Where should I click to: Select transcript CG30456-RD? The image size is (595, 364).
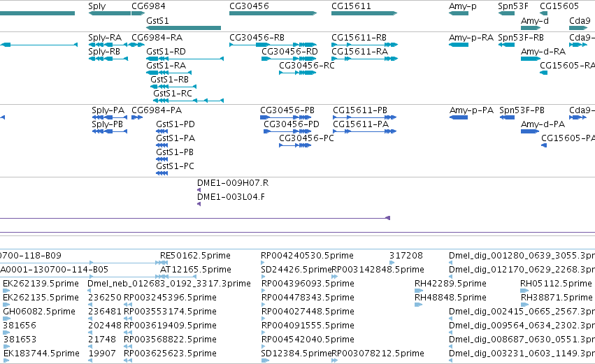[289, 59]
